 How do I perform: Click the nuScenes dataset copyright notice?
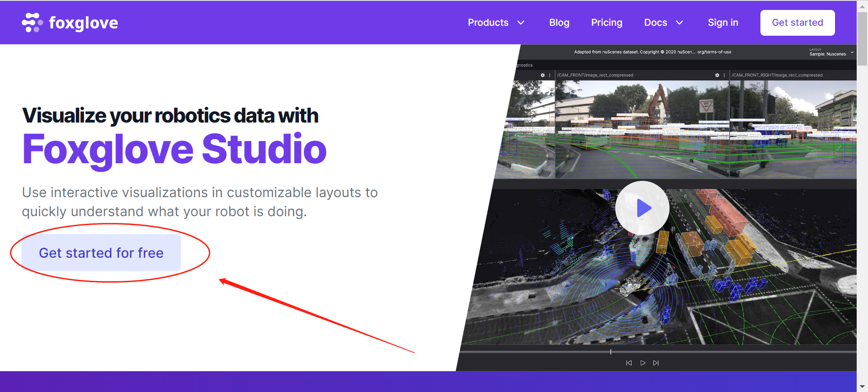(x=652, y=52)
